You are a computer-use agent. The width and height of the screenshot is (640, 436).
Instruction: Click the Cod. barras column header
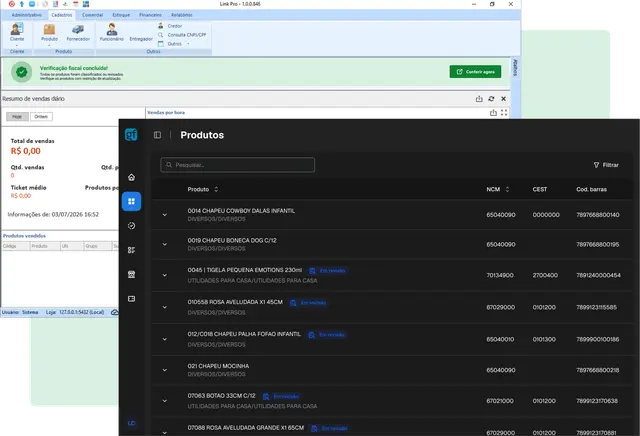(591, 189)
